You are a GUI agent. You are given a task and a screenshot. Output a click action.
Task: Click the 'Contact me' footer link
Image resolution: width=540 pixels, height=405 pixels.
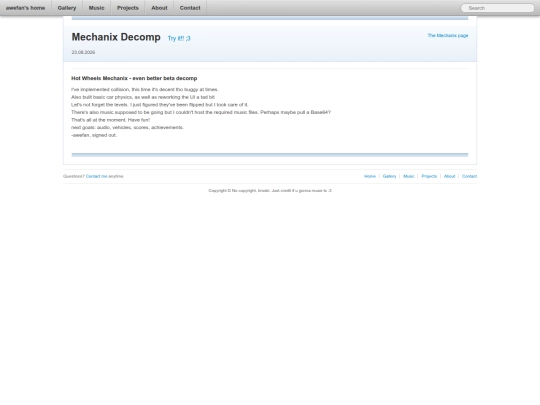pyautogui.click(x=96, y=176)
